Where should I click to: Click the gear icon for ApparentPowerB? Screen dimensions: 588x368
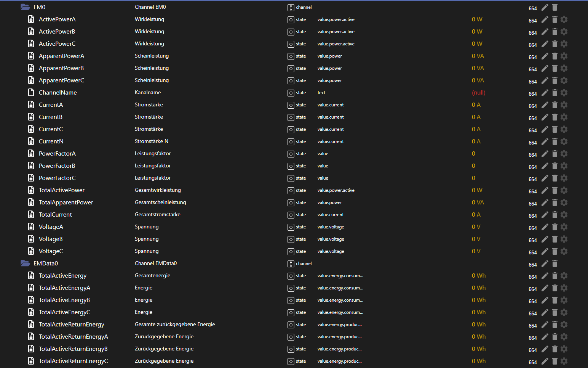click(564, 68)
